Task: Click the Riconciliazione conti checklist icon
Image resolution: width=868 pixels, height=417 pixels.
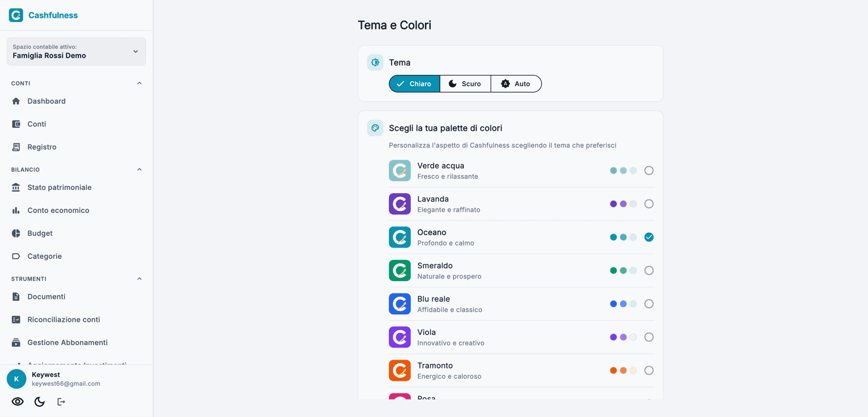Action: (16, 320)
